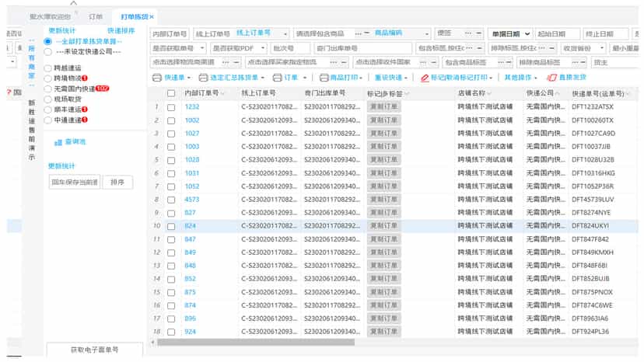Select the 未设定快递公司 radio button
The image size is (644, 362).
tap(48, 52)
